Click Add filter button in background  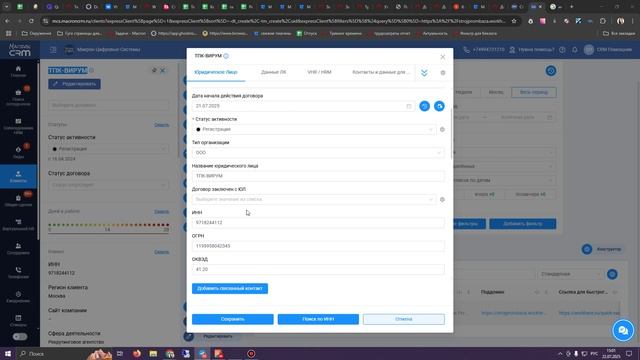523,224
